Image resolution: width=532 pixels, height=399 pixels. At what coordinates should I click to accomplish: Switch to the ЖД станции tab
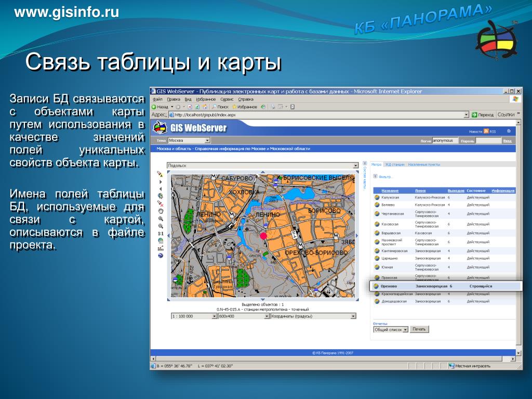pos(395,164)
